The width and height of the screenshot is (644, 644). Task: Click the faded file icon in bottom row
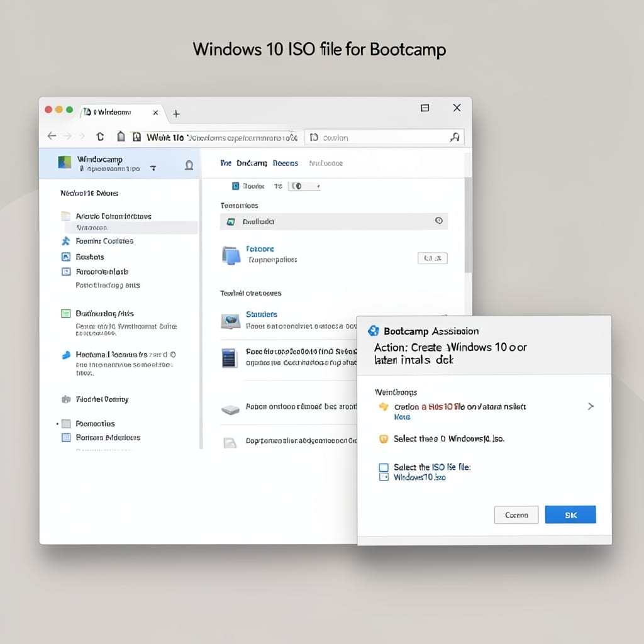pyautogui.click(x=230, y=442)
